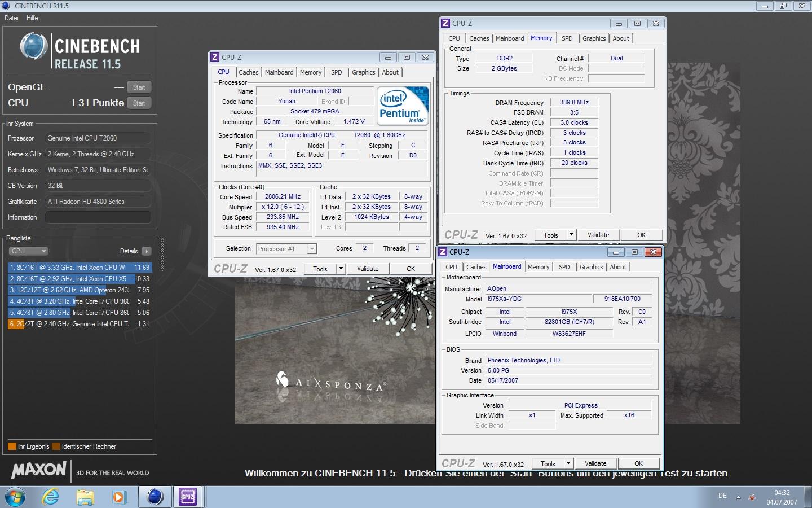Select ranking row 8C/16T 2.92 GHz Xeon

80,279
